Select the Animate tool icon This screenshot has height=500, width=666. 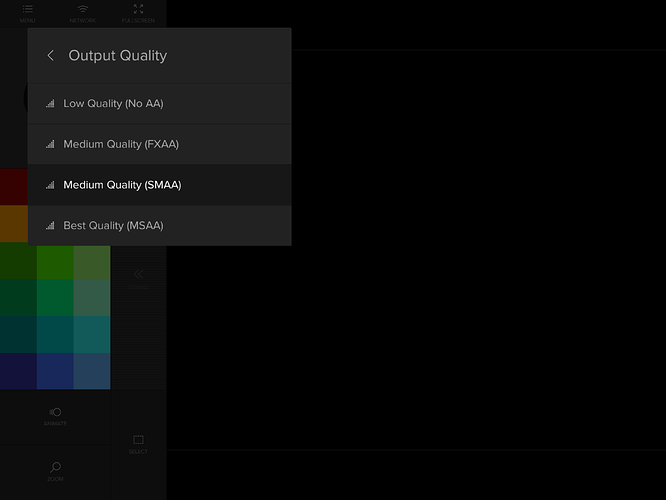click(x=55, y=414)
